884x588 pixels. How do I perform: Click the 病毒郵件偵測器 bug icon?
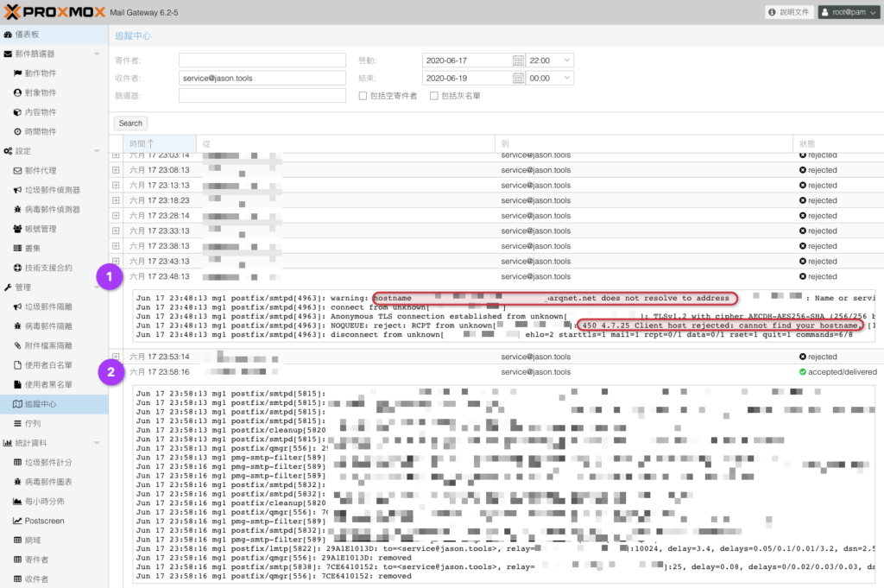tap(17, 209)
